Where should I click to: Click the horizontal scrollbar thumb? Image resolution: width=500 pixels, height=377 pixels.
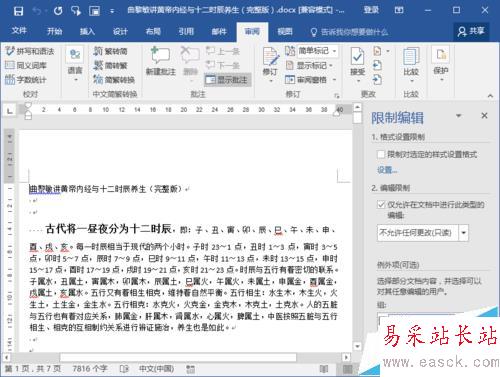point(178,357)
